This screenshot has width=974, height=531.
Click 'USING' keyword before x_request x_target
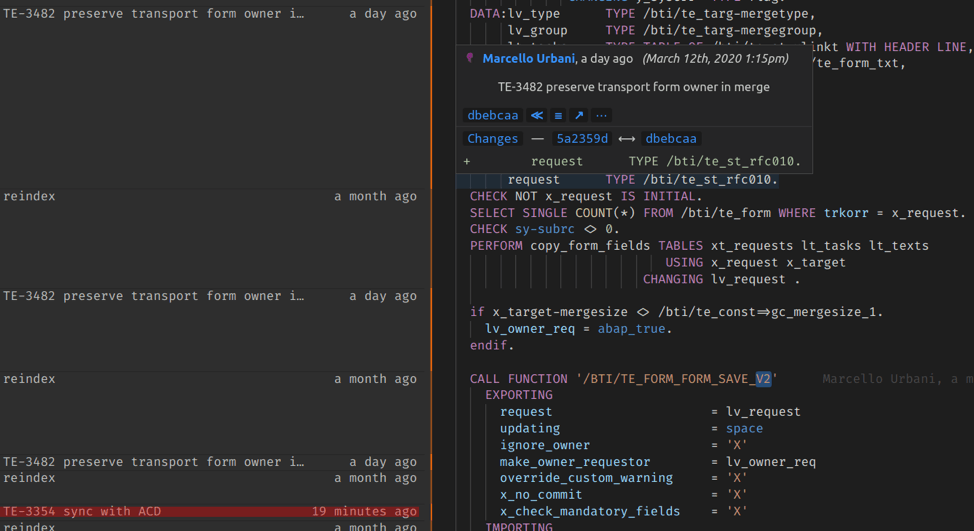coord(684,262)
